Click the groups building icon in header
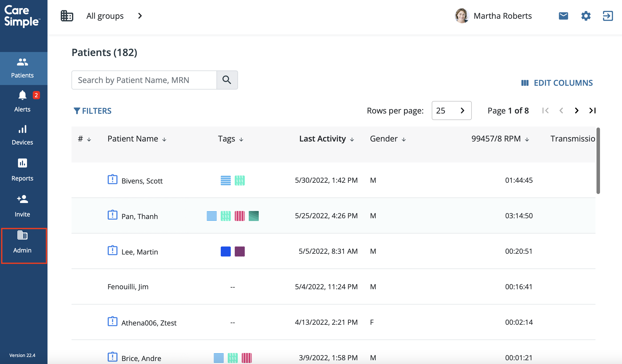This screenshot has width=622, height=364. pyautogui.click(x=67, y=16)
